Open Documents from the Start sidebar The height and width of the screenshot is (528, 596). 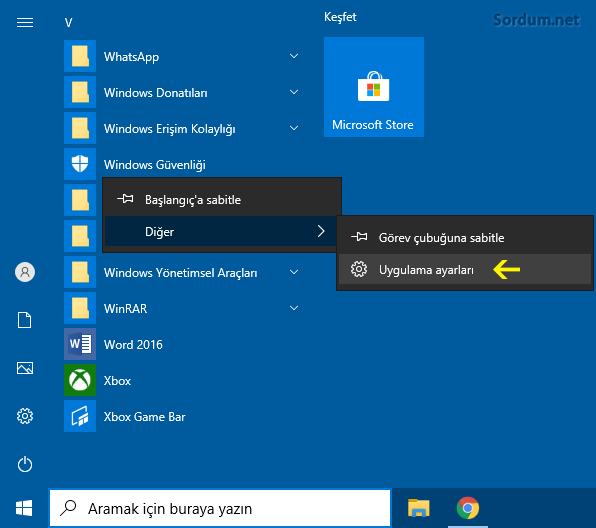click(x=25, y=320)
